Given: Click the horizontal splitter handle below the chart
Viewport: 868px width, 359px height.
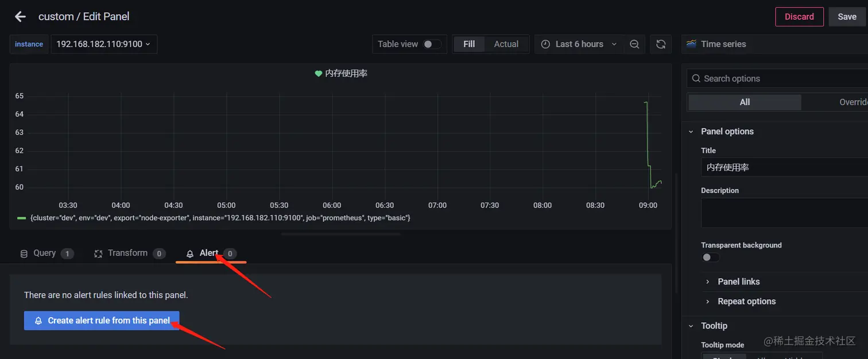Looking at the screenshot, I should click(340, 234).
